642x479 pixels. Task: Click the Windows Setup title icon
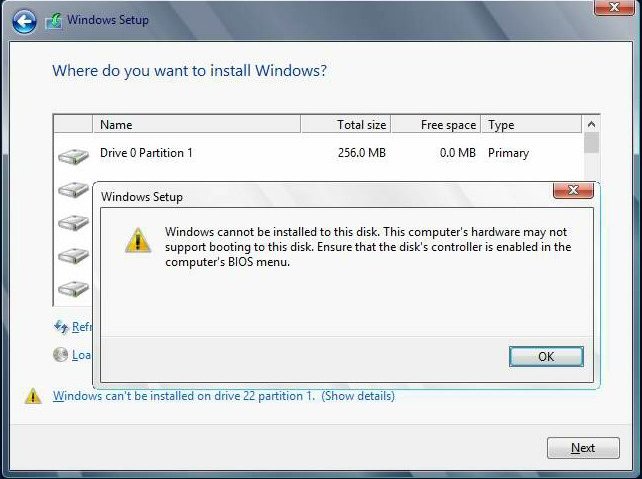(x=54, y=21)
